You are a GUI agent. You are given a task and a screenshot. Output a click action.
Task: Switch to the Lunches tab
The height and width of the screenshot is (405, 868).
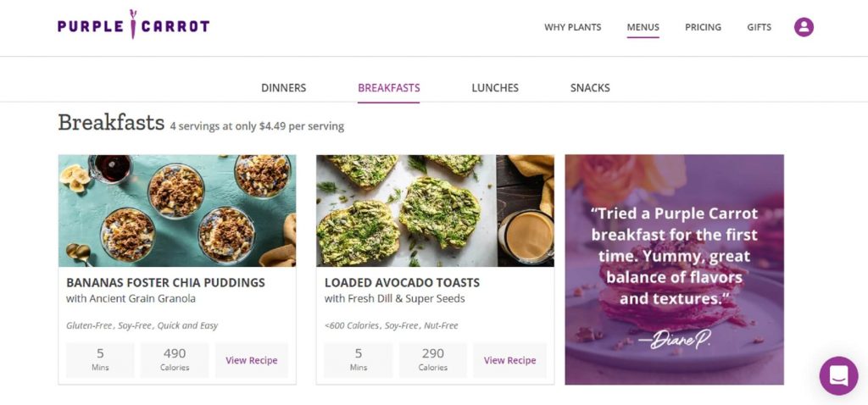495,88
